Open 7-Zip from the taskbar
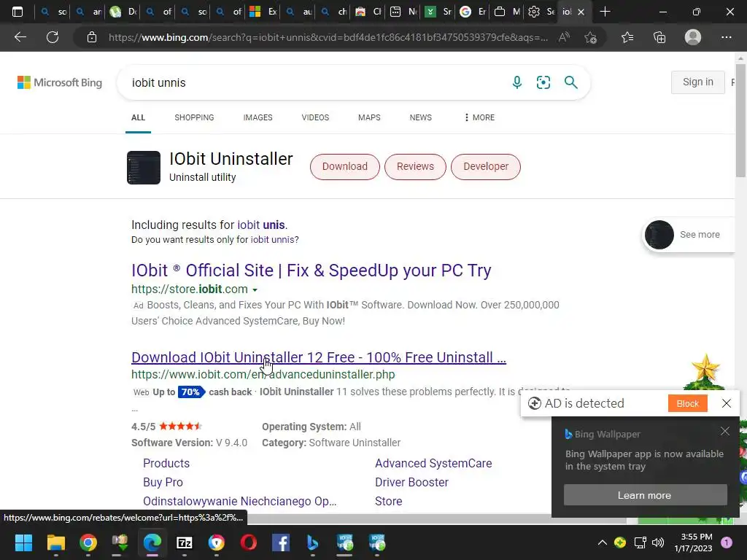Image resolution: width=747 pixels, height=560 pixels. [x=185, y=542]
